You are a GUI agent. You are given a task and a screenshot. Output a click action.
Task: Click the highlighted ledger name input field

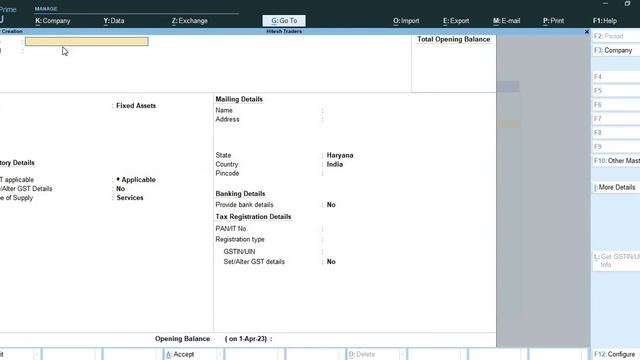pyautogui.click(x=87, y=41)
